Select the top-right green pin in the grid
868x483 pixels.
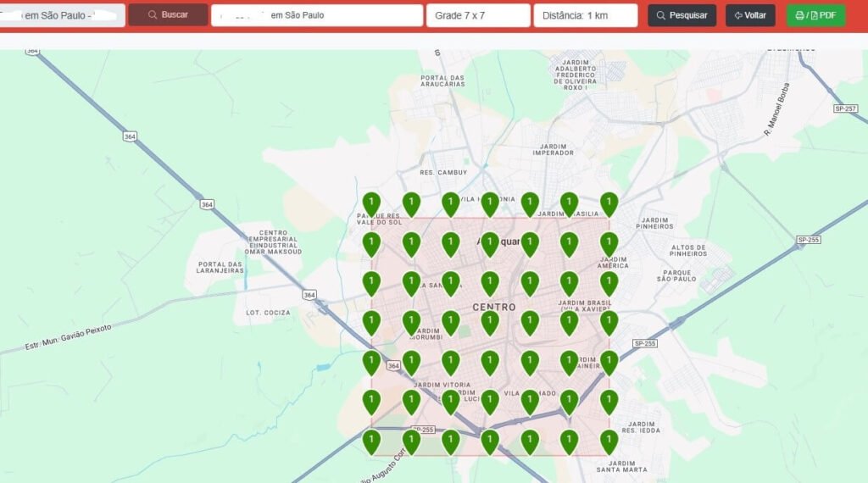[609, 203]
